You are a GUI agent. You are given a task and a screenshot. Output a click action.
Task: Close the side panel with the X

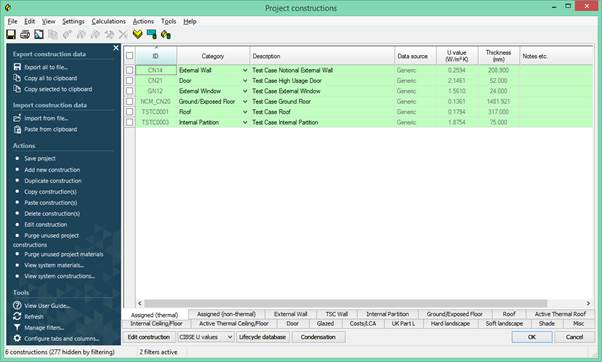coord(116,48)
